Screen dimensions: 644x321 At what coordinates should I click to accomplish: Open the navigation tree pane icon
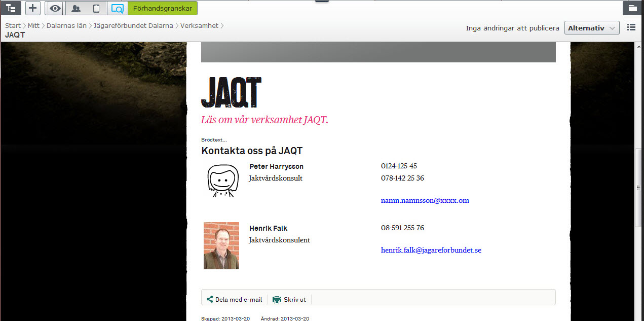(11, 8)
